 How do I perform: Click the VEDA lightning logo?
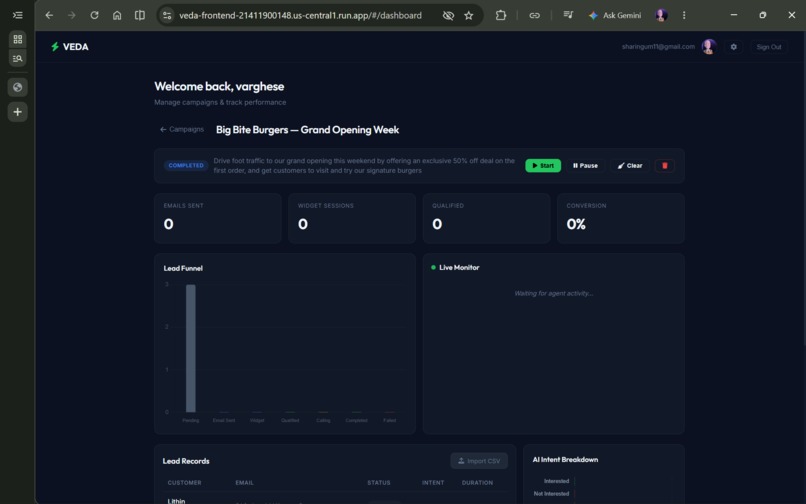[x=69, y=47]
